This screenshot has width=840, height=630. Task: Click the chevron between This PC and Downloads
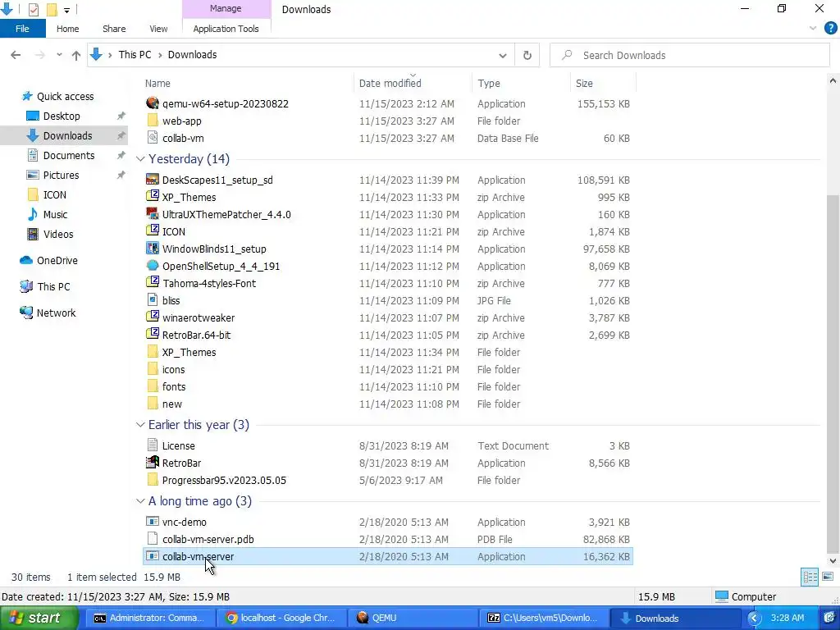point(160,55)
